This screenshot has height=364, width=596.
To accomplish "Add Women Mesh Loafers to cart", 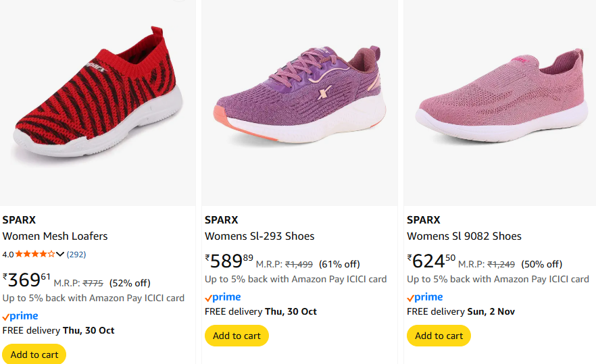I will (x=34, y=354).
